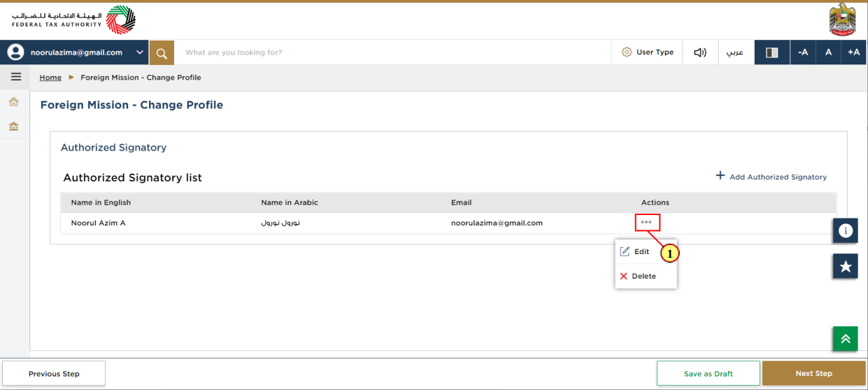
Task: Click the UAE national emblem icon
Action: (843, 20)
